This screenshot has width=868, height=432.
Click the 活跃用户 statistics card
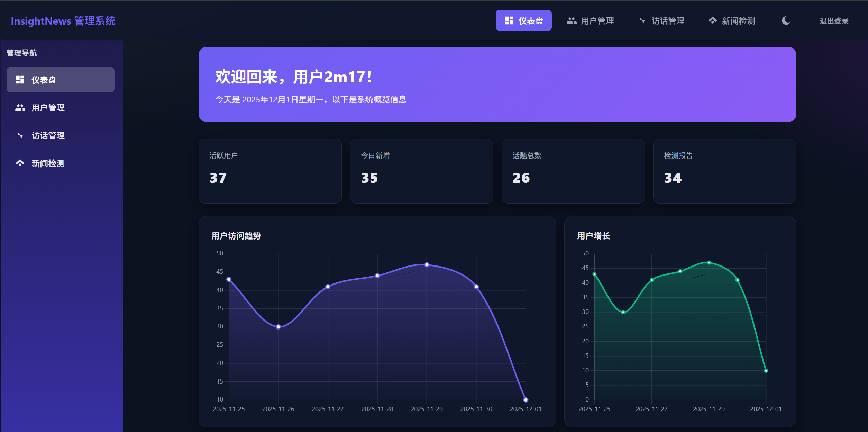pos(270,171)
